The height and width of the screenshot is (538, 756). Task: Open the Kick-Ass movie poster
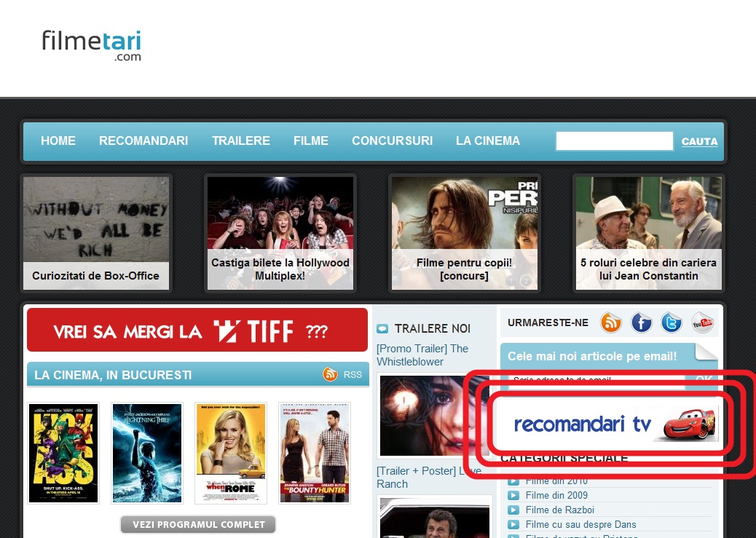click(63, 453)
